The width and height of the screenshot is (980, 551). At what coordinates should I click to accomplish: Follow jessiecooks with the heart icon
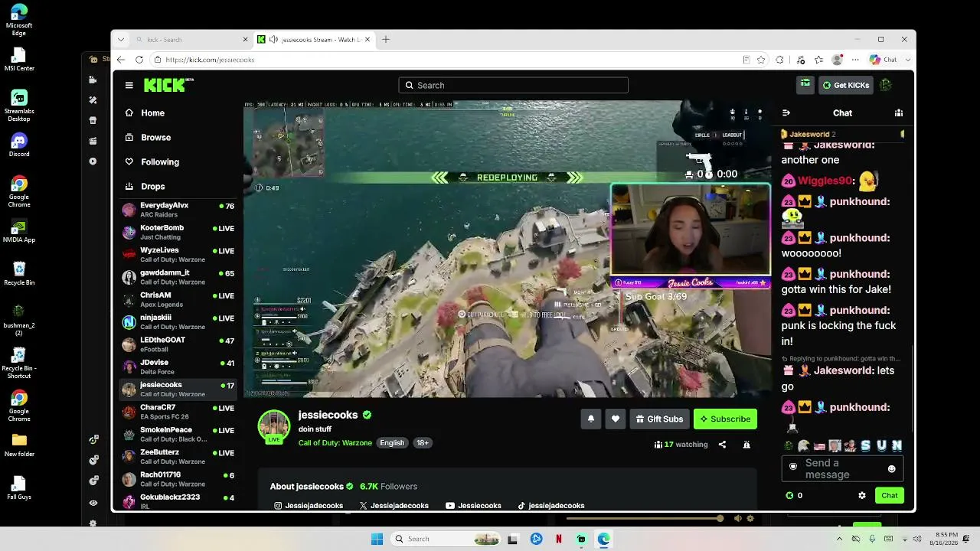[616, 419]
